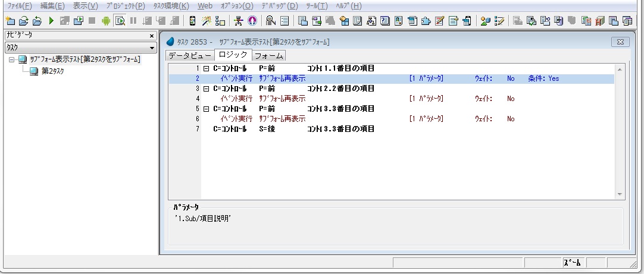This screenshot has width=644, height=274.
Task: Click the mobile phone icon in toolbar
Action: coord(192,20)
